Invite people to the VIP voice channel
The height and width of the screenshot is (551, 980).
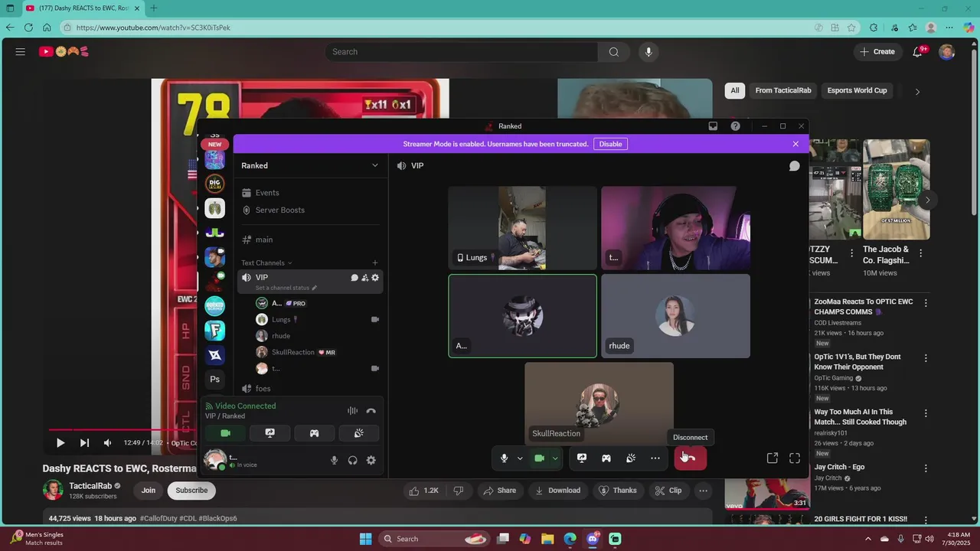364,278
